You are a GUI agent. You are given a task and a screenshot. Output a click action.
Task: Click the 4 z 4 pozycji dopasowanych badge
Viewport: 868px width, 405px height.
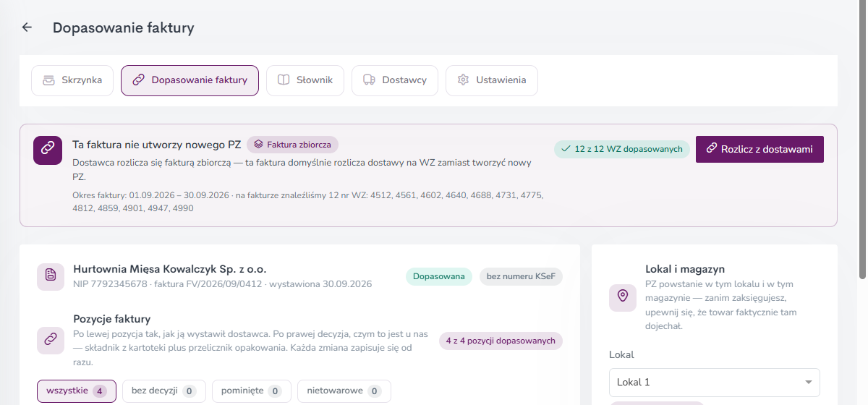pos(501,341)
